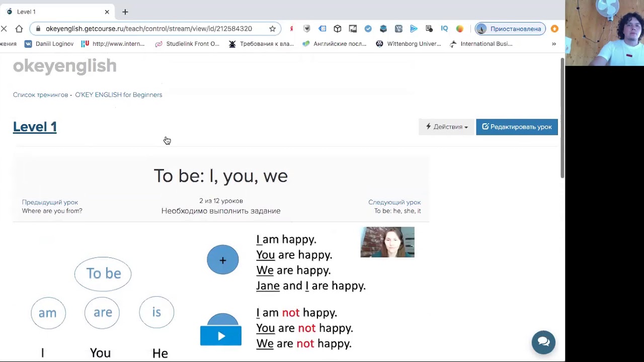The height and width of the screenshot is (362, 644).
Task: Open the VK extension icon in toolbar
Action: coord(398,29)
